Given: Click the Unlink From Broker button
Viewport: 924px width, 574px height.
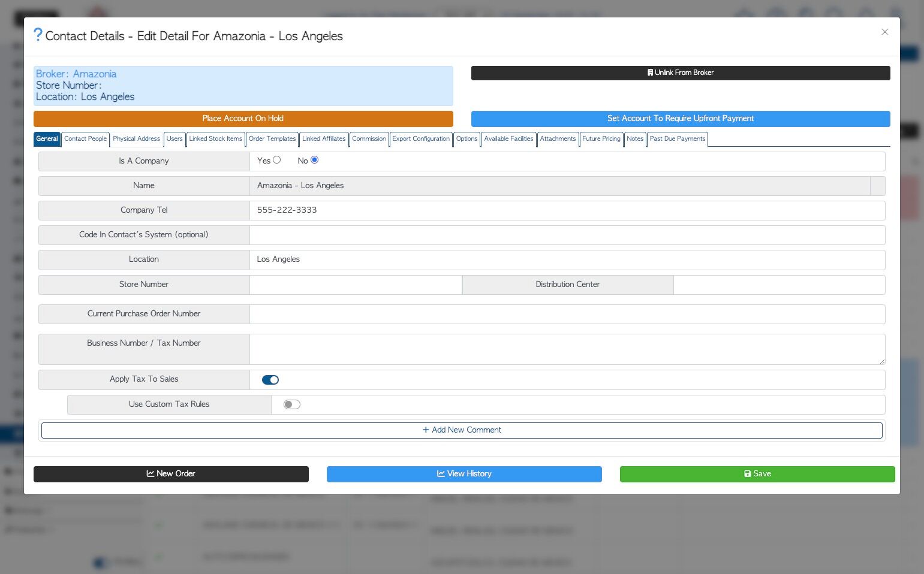Looking at the screenshot, I should click(x=681, y=72).
